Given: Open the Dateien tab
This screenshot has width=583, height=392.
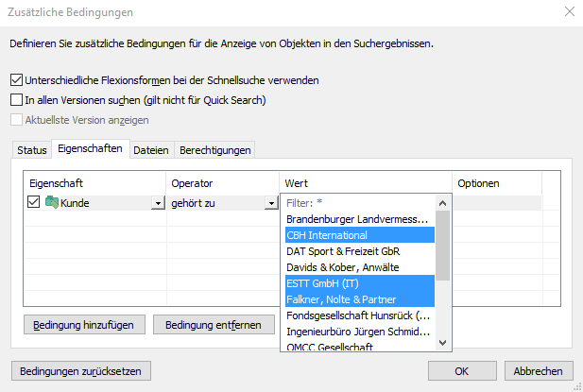Looking at the screenshot, I should (151, 150).
